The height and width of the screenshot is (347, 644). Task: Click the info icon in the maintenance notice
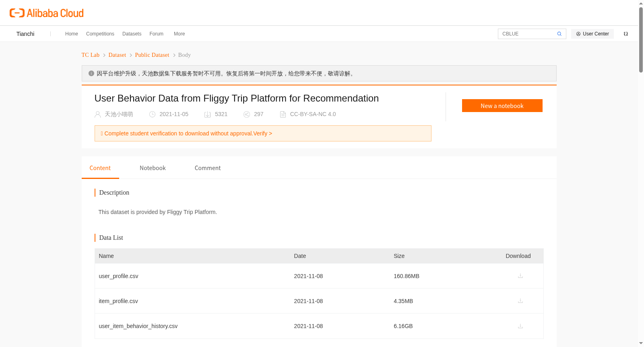(x=91, y=73)
